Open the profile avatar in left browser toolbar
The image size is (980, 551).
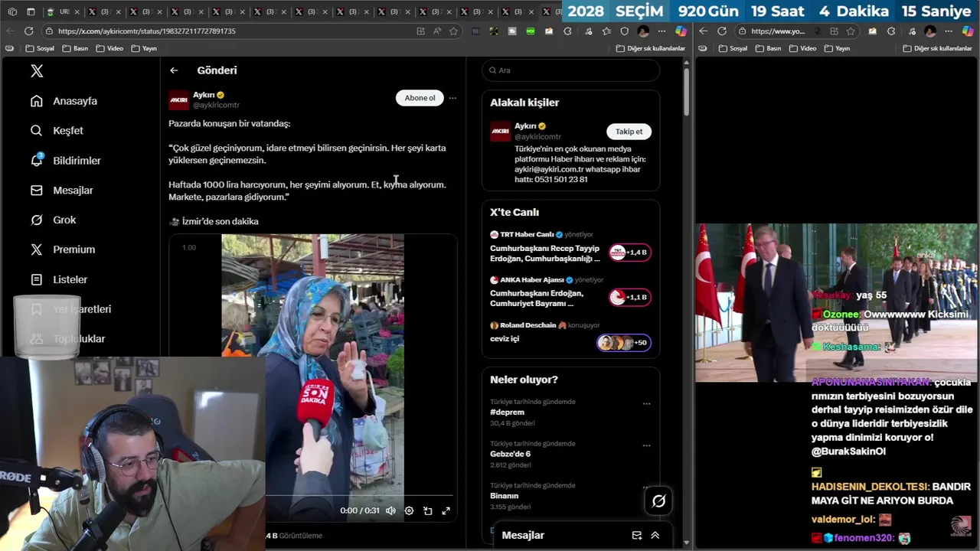(643, 31)
